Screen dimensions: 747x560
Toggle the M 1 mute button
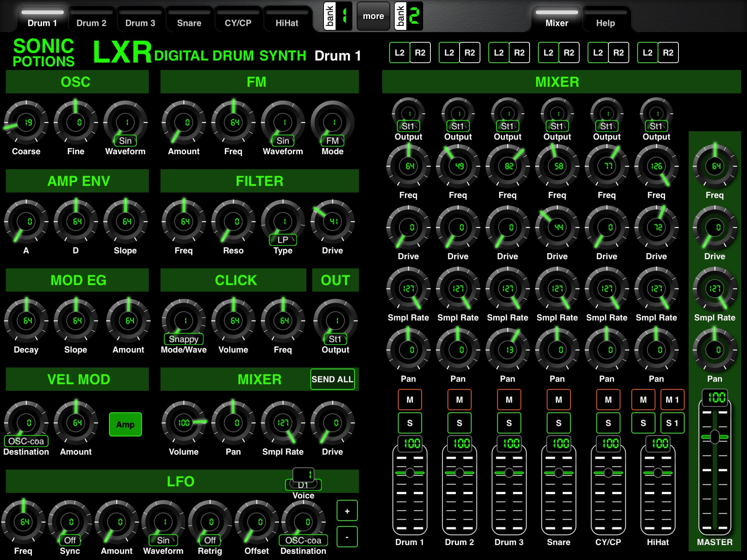point(673,400)
